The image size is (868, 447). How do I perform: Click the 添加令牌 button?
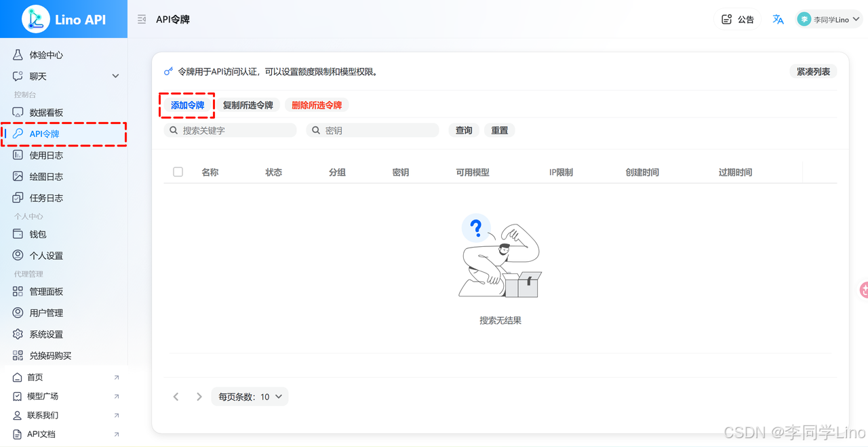point(186,105)
